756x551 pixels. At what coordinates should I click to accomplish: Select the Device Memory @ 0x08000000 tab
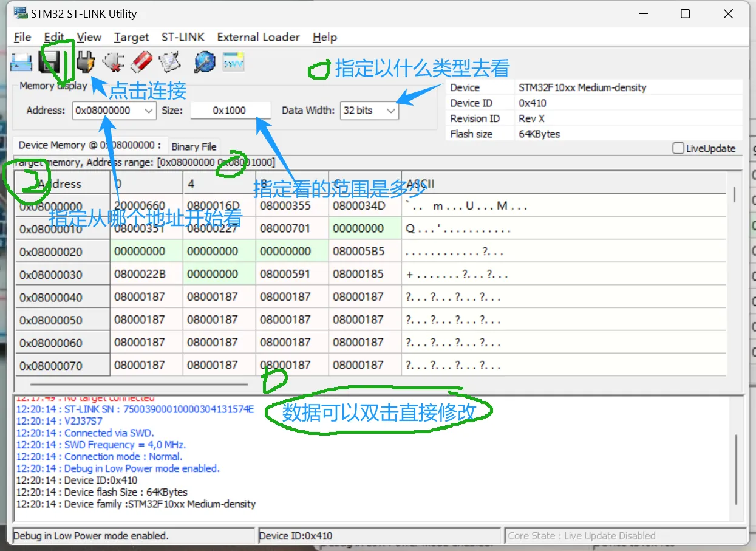(x=90, y=145)
